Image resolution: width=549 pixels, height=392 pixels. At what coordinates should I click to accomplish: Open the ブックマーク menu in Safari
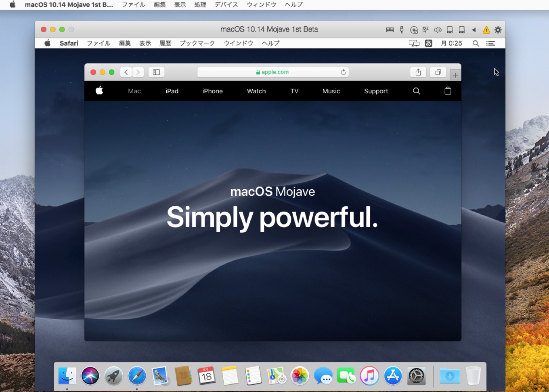197,43
